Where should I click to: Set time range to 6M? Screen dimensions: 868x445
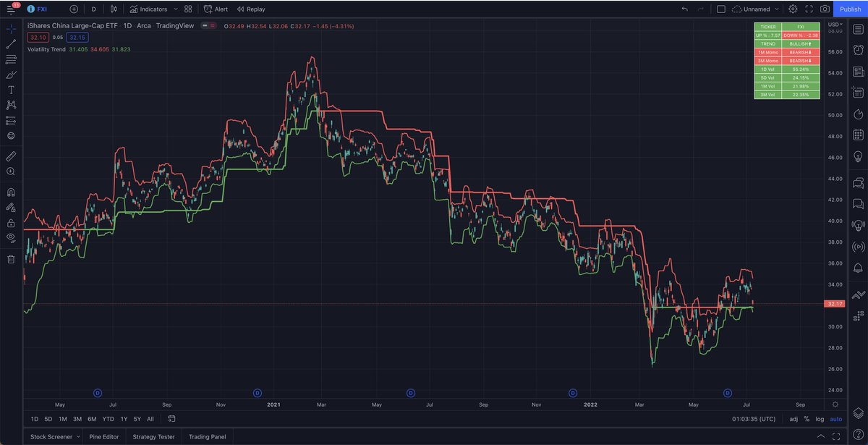[x=92, y=419]
